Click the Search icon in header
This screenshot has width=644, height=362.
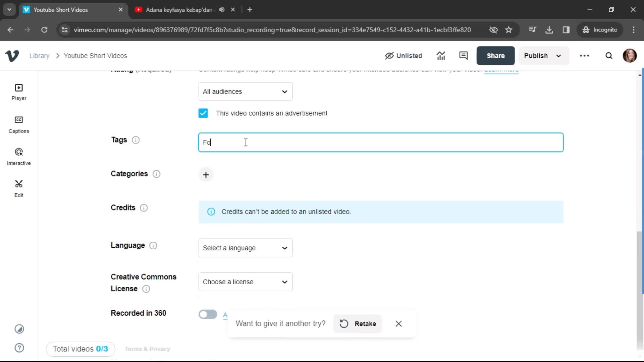click(609, 56)
